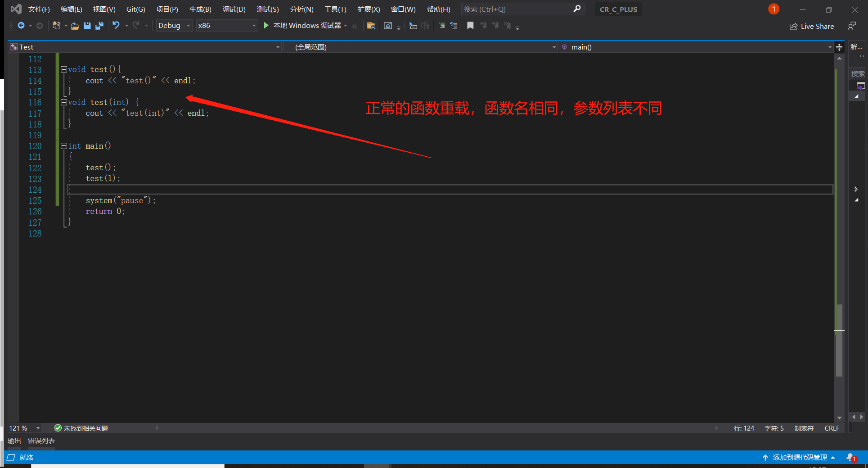The height and width of the screenshot is (468, 868).
Task: Comment out the selected lines icon
Action: tap(442, 26)
